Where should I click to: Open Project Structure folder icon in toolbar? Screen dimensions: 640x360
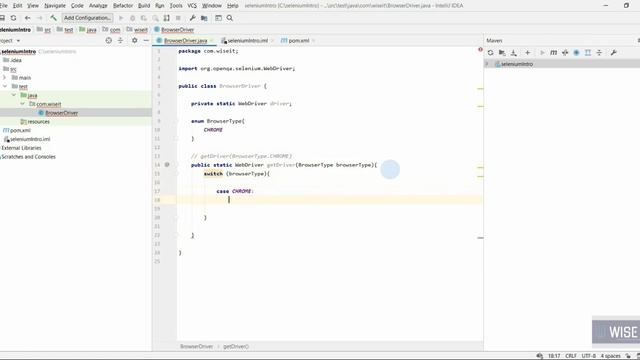tap(204, 18)
